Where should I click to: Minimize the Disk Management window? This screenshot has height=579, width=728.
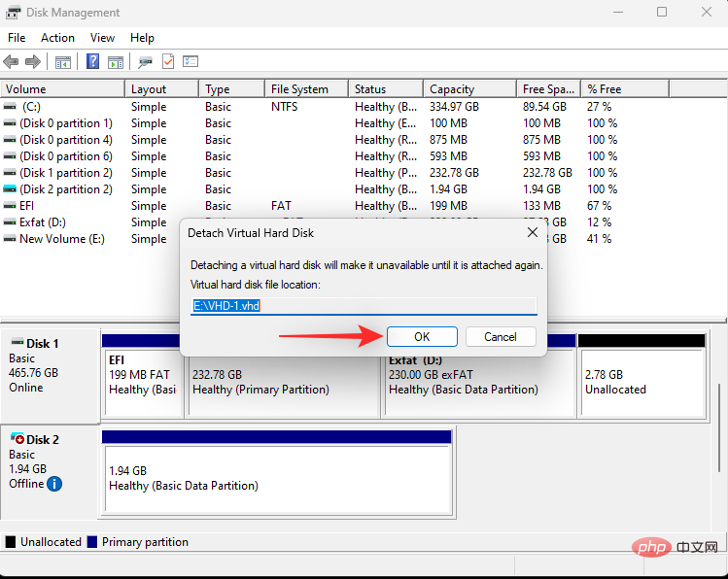(x=618, y=12)
